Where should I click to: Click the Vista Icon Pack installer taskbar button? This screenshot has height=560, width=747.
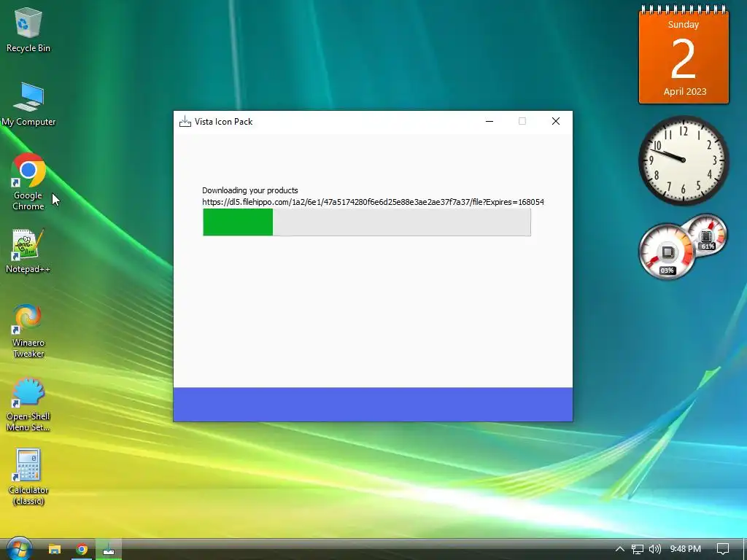click(109, 550)
